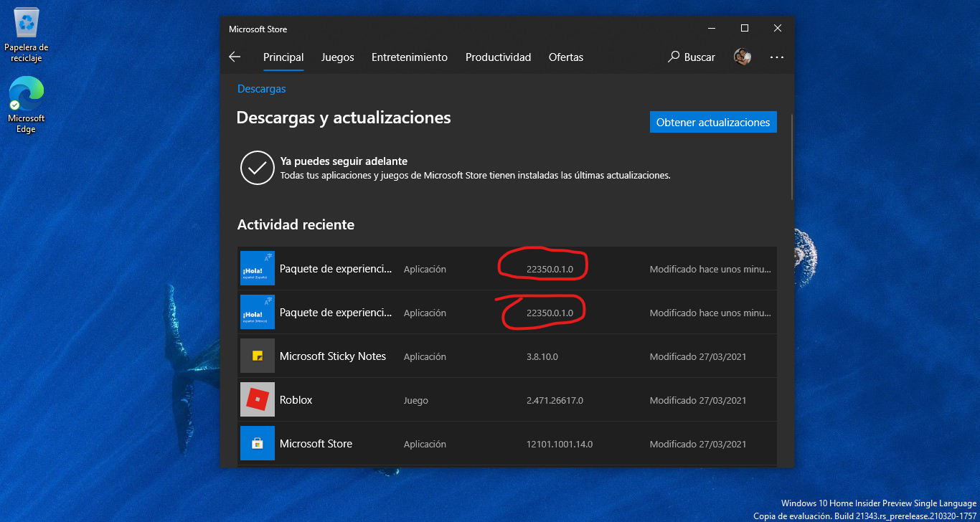Select the Microsoft Store row name text
The image size is (980, 522).
[316, 444]
